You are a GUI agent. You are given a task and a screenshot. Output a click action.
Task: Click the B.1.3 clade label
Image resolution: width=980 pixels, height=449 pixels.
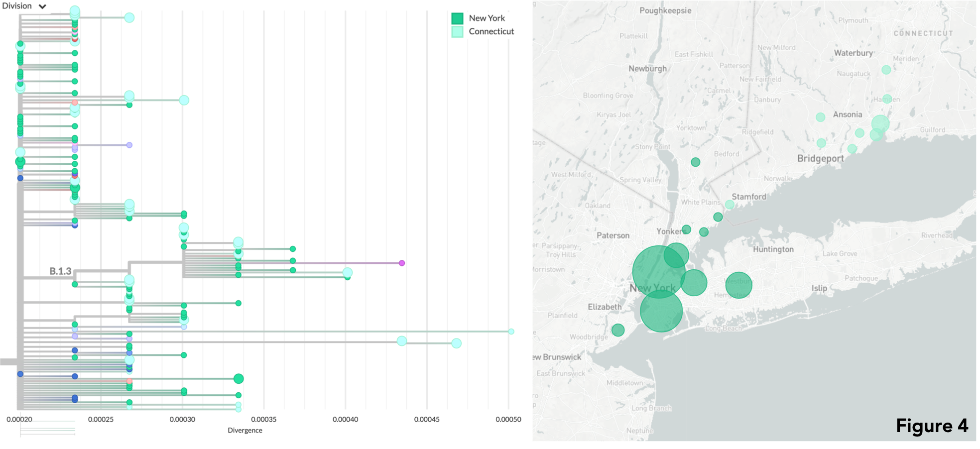60,271
